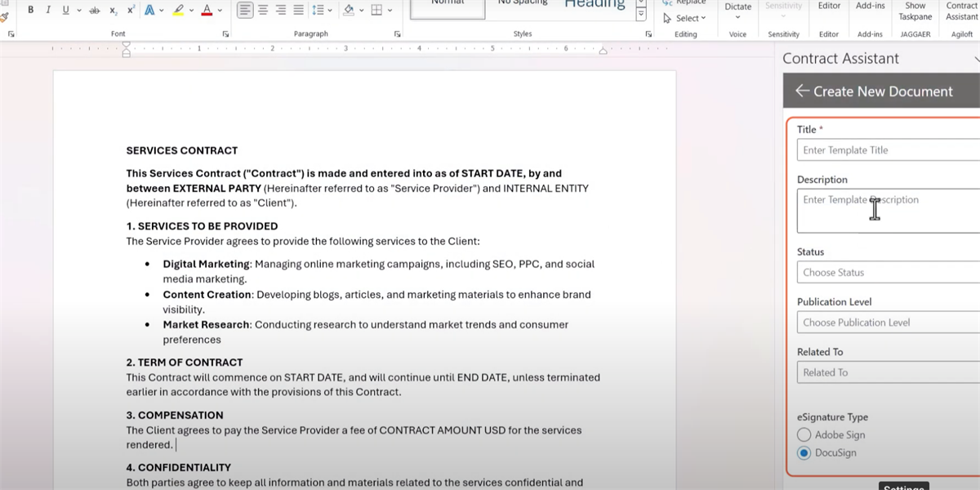Apply borders to paragraph

click(376, 10)
